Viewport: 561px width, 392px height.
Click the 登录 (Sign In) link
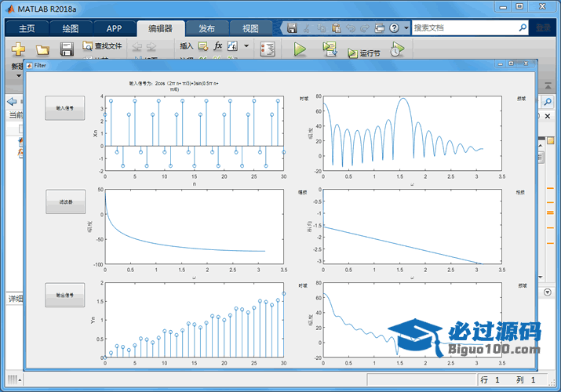click(543, 28)
